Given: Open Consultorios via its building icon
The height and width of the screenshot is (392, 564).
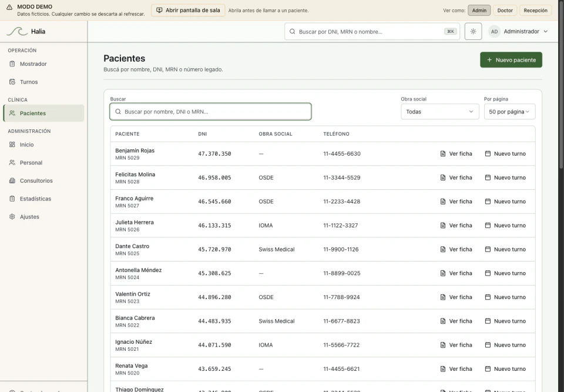Looking at the screenshot, I should point(12,180).
